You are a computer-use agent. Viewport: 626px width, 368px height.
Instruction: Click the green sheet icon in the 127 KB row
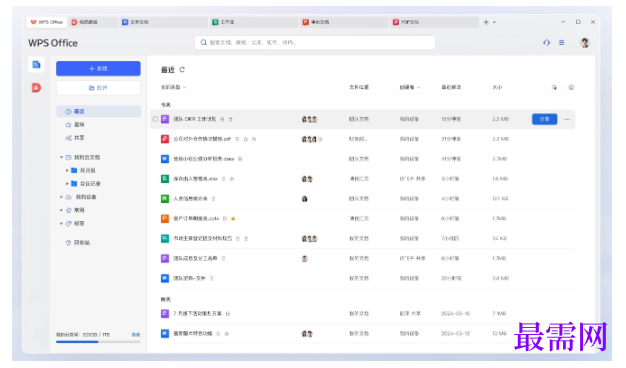165,199
